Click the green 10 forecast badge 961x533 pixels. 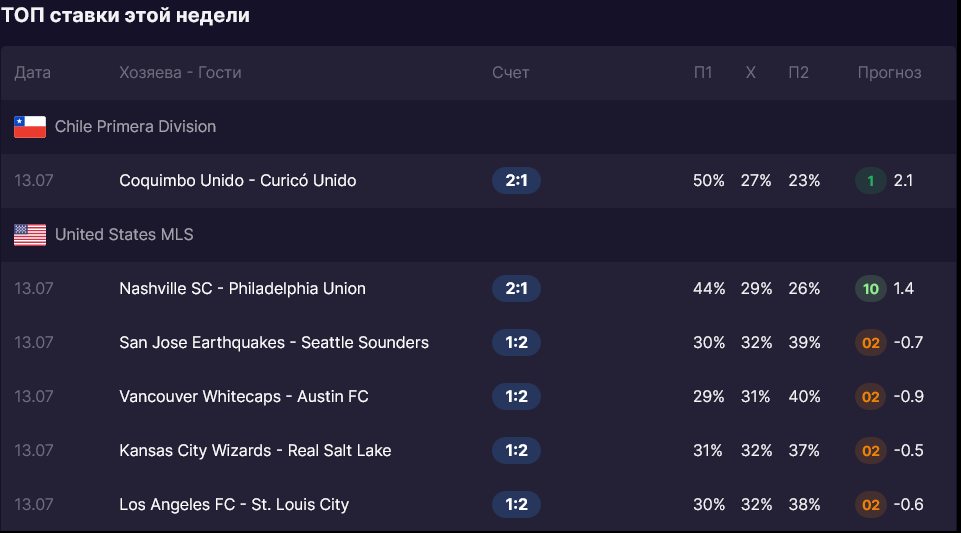[x=870, y=289]
